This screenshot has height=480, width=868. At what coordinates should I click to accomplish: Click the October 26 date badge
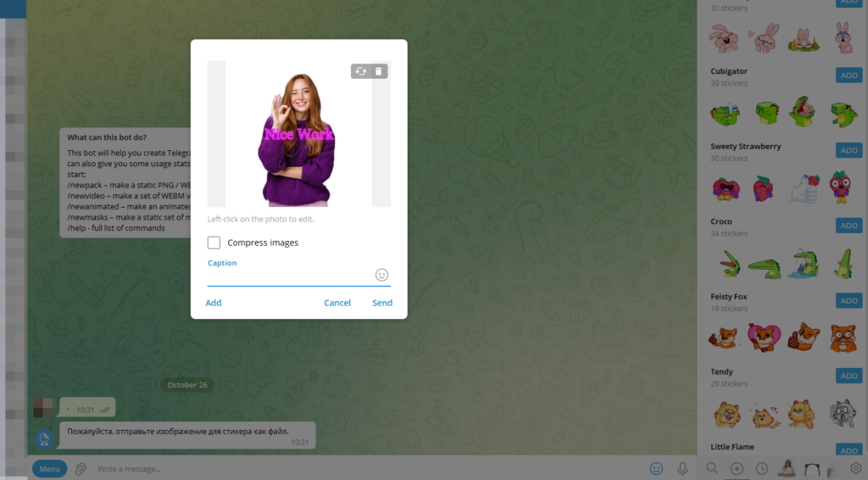tap(187, 385)
